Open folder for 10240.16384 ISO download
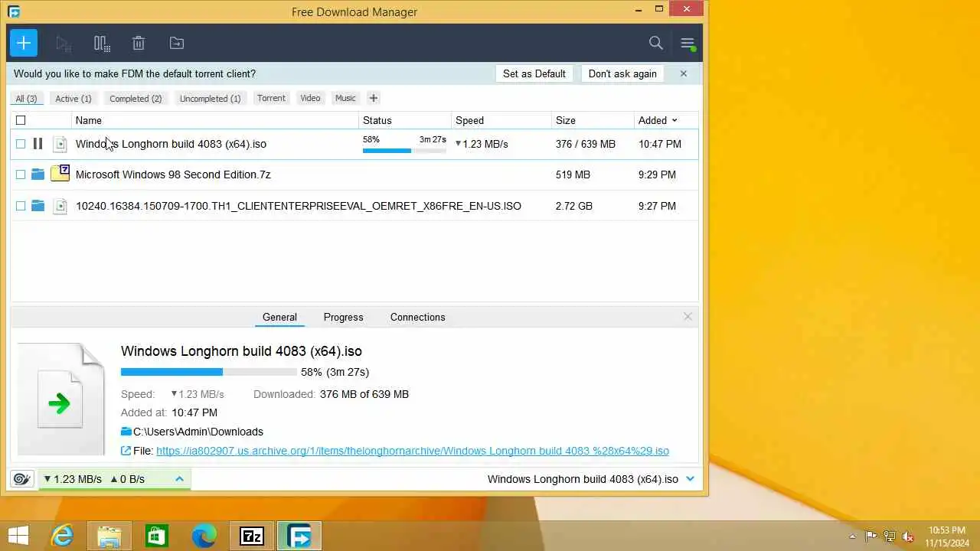The width and height of the screenshot is (980, 551). tap(38, 206)
